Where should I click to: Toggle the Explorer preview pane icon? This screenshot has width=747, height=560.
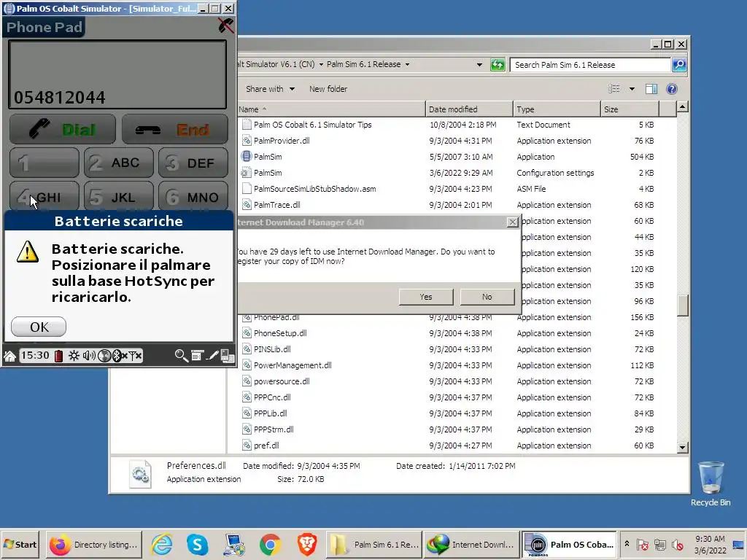click(651, 89)
